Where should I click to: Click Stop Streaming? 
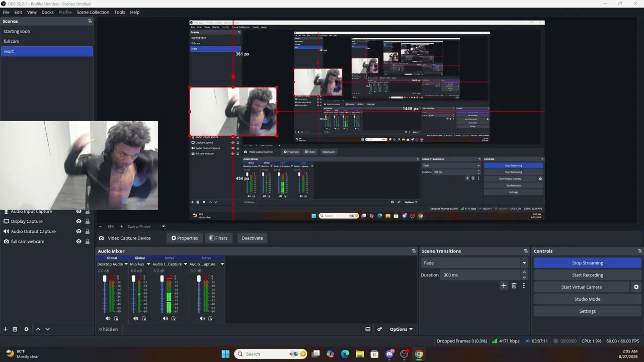pyautogui.click(x=587, y=263)
